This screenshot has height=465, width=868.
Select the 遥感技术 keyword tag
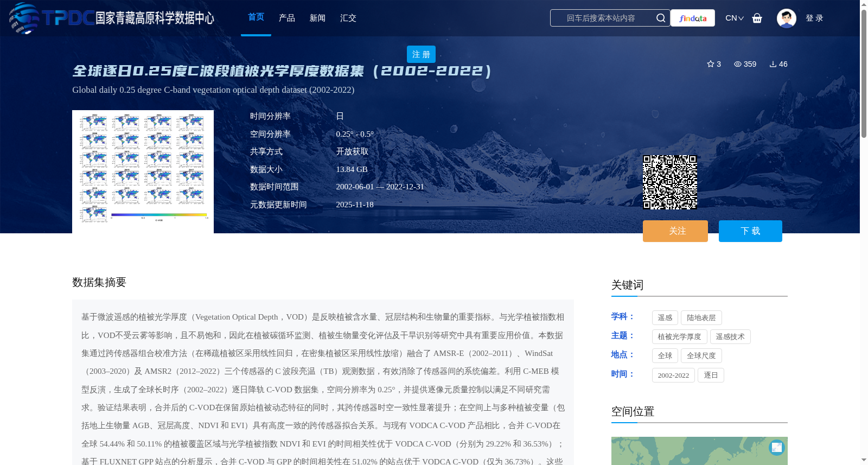(730, 337)
